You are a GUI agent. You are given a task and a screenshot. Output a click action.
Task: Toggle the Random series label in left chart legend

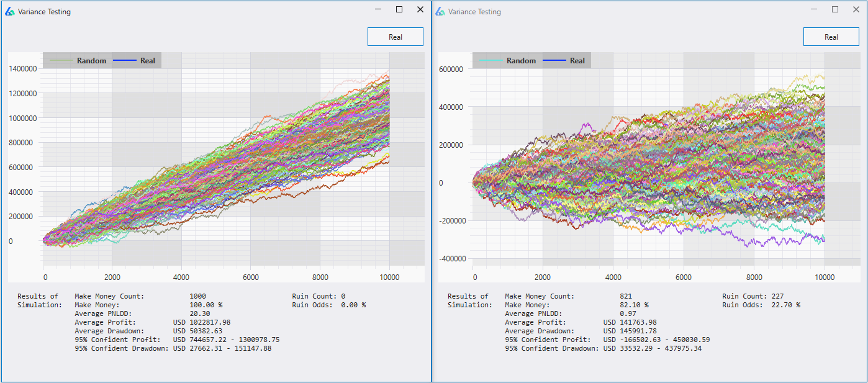[x=91, y=61]
